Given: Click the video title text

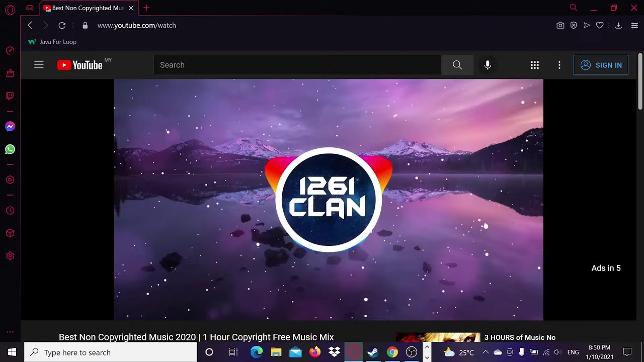Looking at the screenshot, I should [196, 337].
